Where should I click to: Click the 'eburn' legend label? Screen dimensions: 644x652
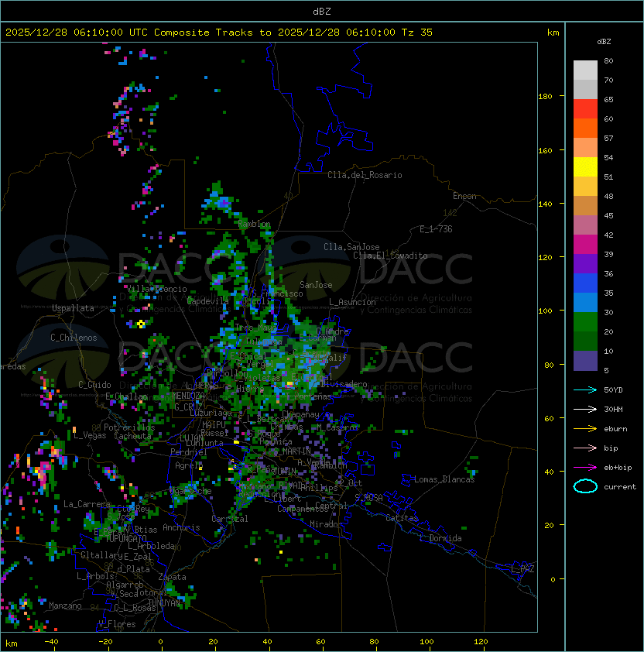coord(615,429)
